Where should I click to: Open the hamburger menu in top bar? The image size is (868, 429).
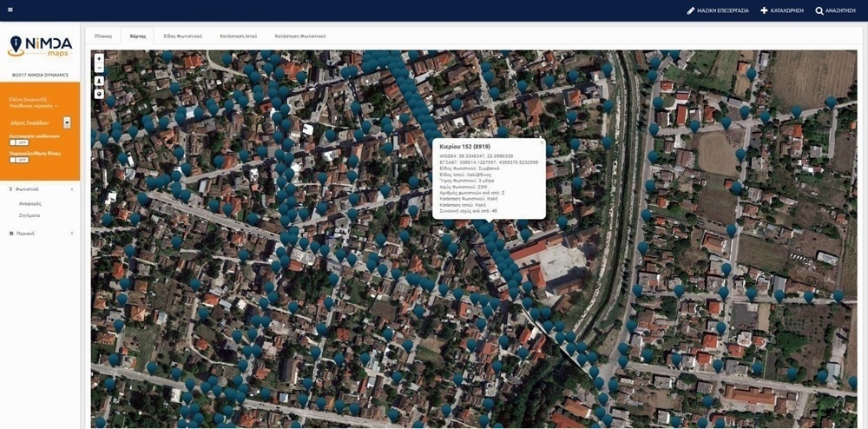click(10, 10)
